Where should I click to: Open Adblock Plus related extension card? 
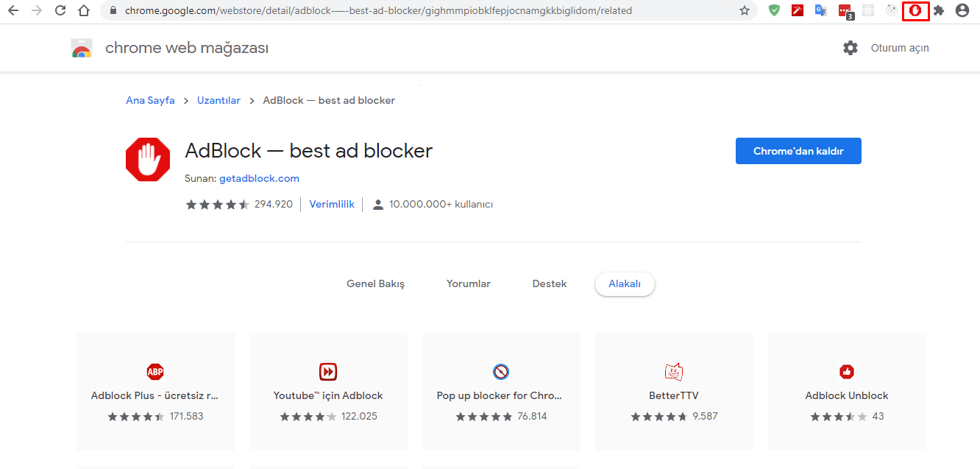click(155, 392)
